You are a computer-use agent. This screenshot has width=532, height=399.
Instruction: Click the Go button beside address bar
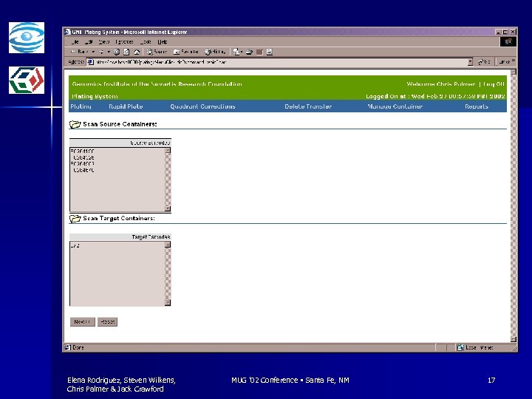pyautogui.click(x=484, y=62)
